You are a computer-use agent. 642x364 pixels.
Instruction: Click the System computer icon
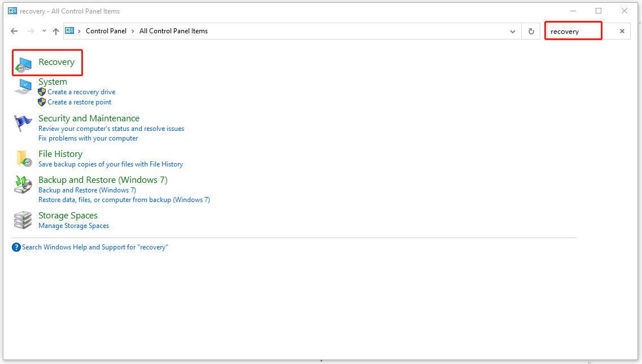(x=23, y=86)
